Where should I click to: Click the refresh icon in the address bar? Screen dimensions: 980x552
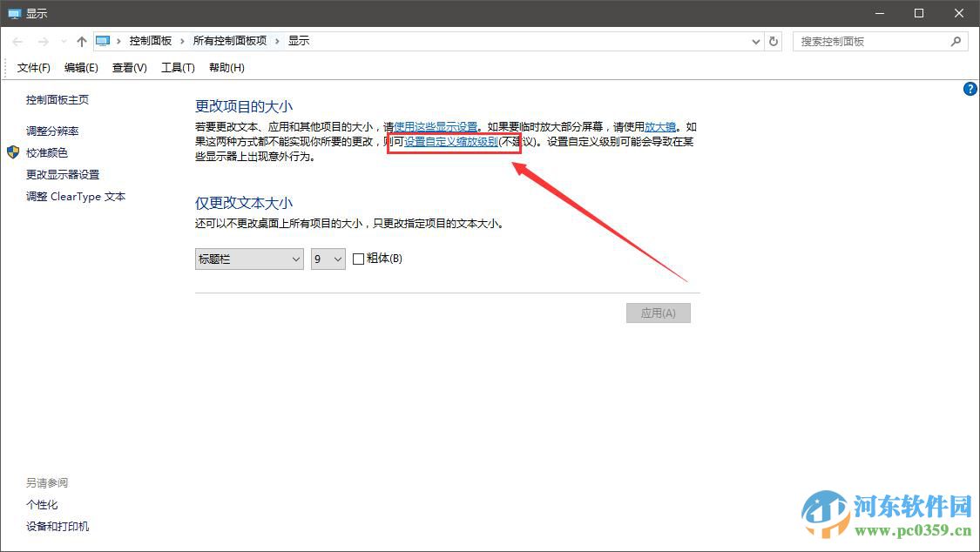[774, 40]
